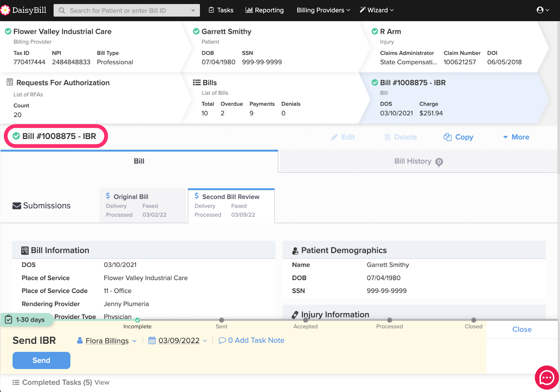Open the Reporting menu item
Screen dimensions: 560x392
[x=265, y=10]
